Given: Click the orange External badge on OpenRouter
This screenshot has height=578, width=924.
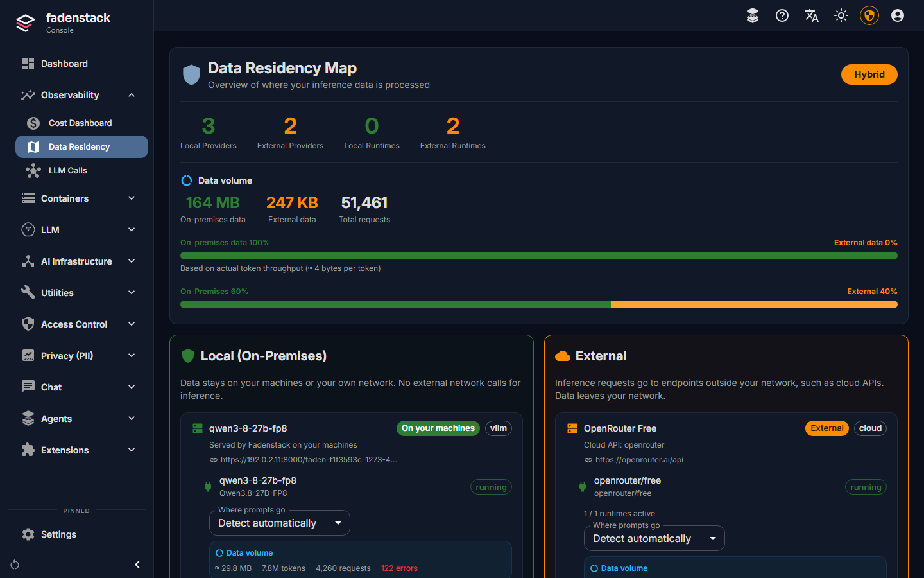Looking at the screenshot, I should pos(827,428).
